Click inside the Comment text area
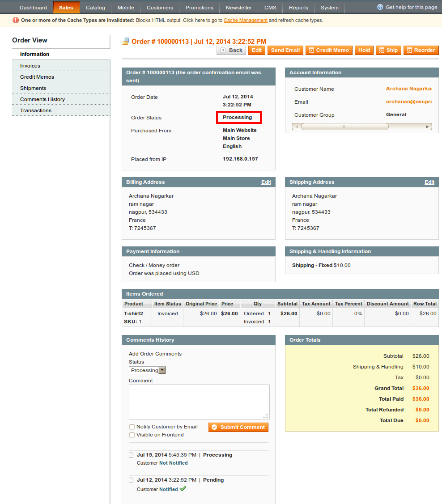 (199, 402)
